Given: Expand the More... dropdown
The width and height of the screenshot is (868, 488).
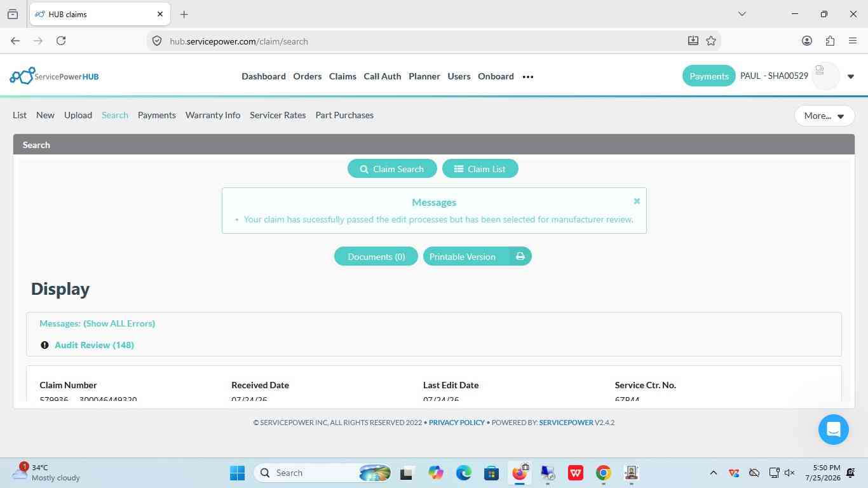Looking at the screenshot, I should pyautogui.click(x=824, y=116).
